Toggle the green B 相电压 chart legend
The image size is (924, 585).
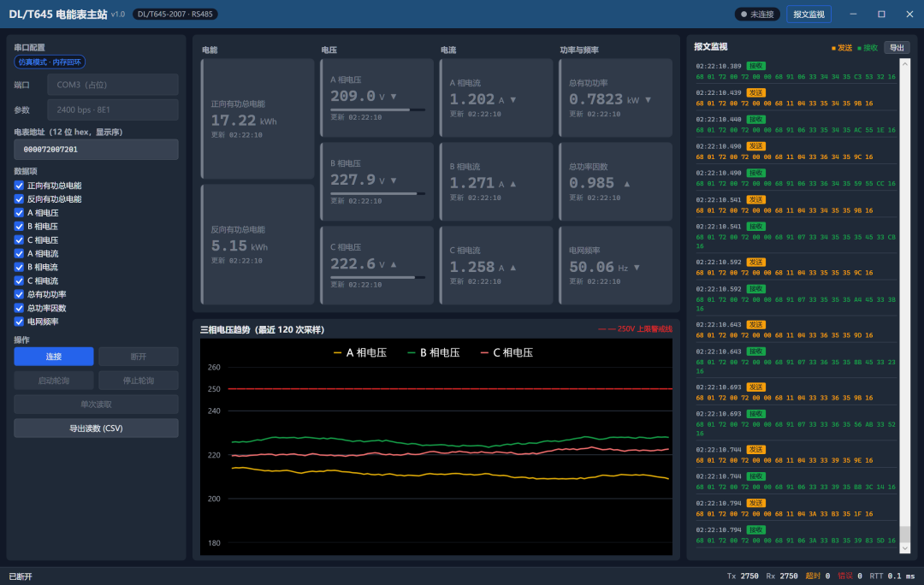(x=434, y=353)
